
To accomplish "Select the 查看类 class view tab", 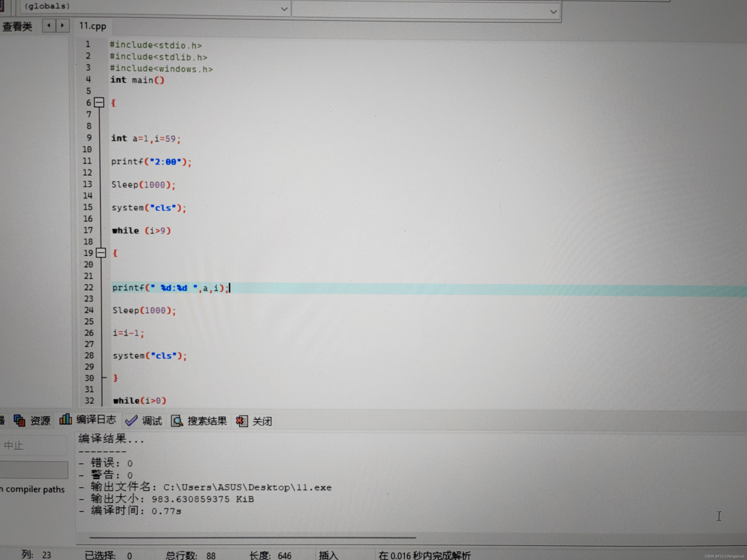I will point(18,26).
